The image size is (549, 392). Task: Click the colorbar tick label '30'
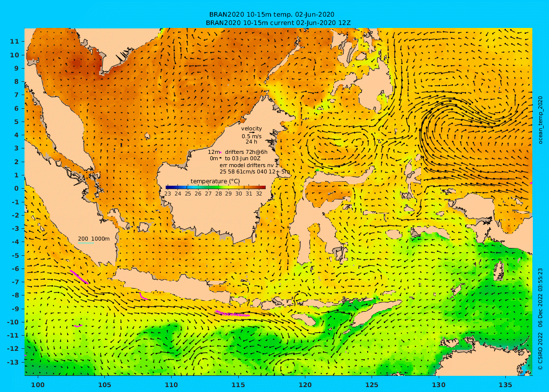click(x=239, y=194)
